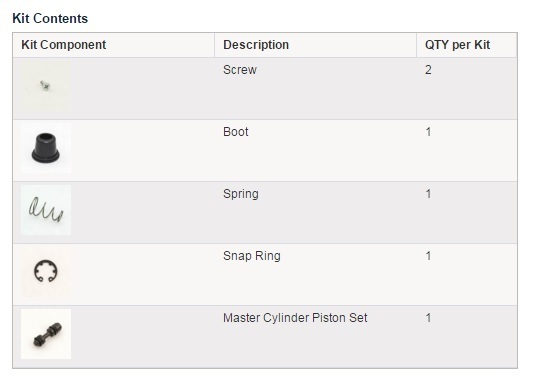Image resolution: width=533 pixels, height=377 pixels.
Task: Click the Screw quantity value 2
Action: [x=428, y=70]
